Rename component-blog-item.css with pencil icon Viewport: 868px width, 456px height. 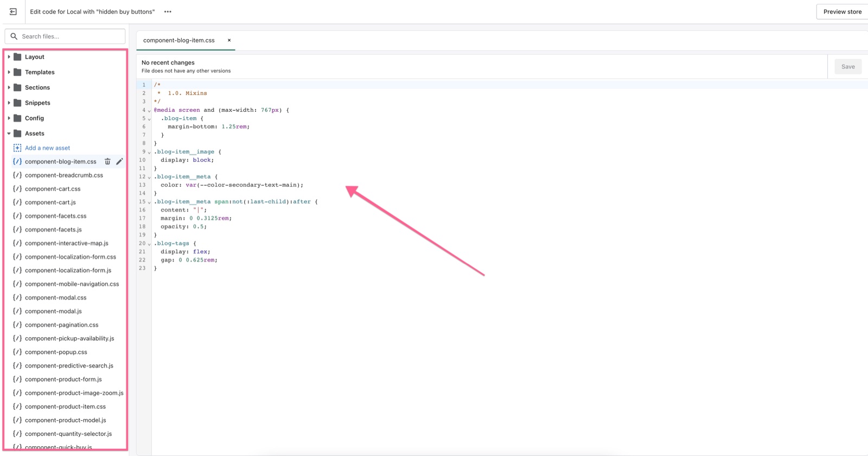click(x=119, y=161)
